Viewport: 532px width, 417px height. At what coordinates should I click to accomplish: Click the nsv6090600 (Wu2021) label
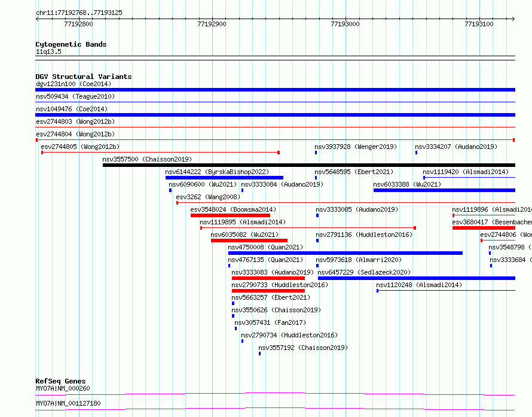[x=203, y=184]
